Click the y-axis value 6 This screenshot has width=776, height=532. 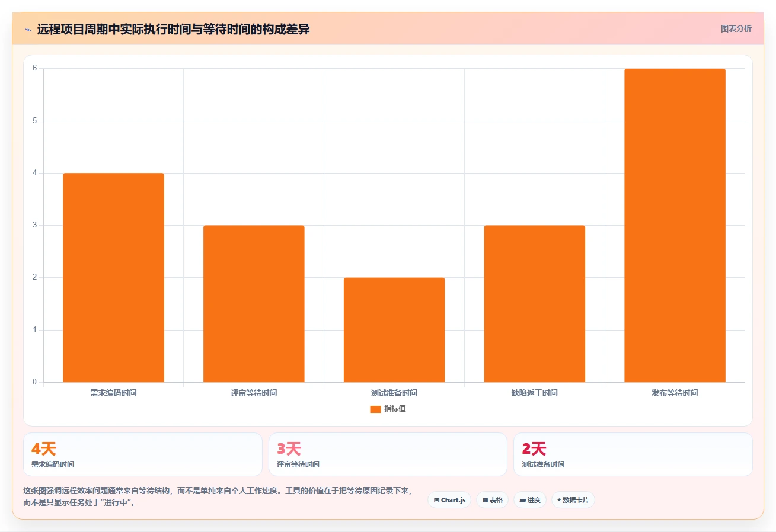[35, 68]
